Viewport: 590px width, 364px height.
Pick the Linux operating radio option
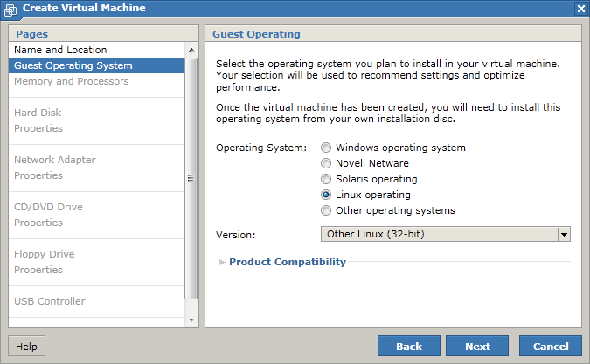(326, 195)
